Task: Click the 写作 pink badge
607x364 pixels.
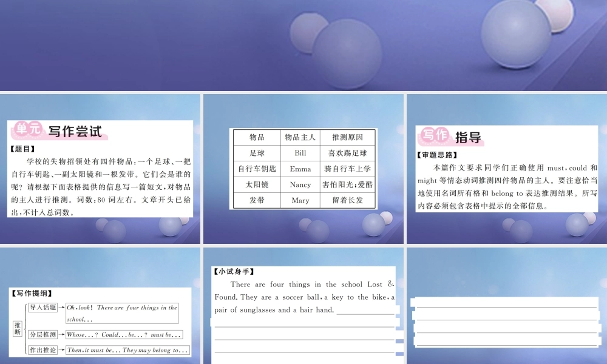Action: tap(435, 135)
